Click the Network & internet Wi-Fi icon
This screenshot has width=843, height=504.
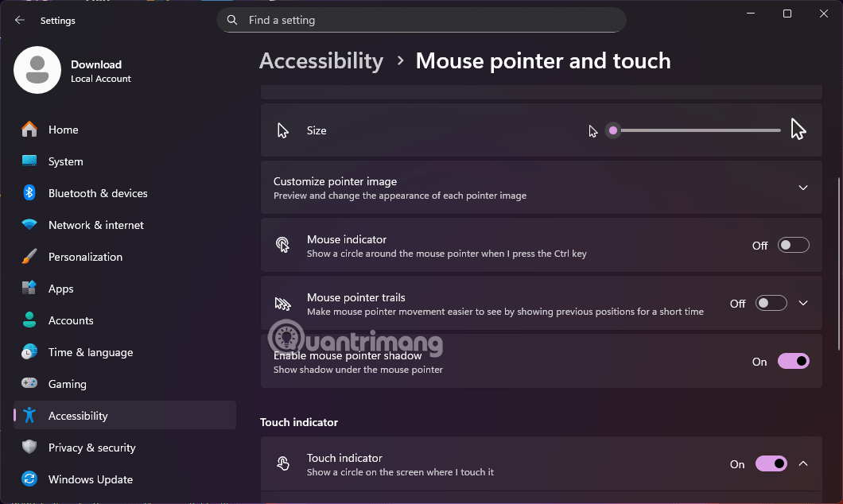(29, 225)
